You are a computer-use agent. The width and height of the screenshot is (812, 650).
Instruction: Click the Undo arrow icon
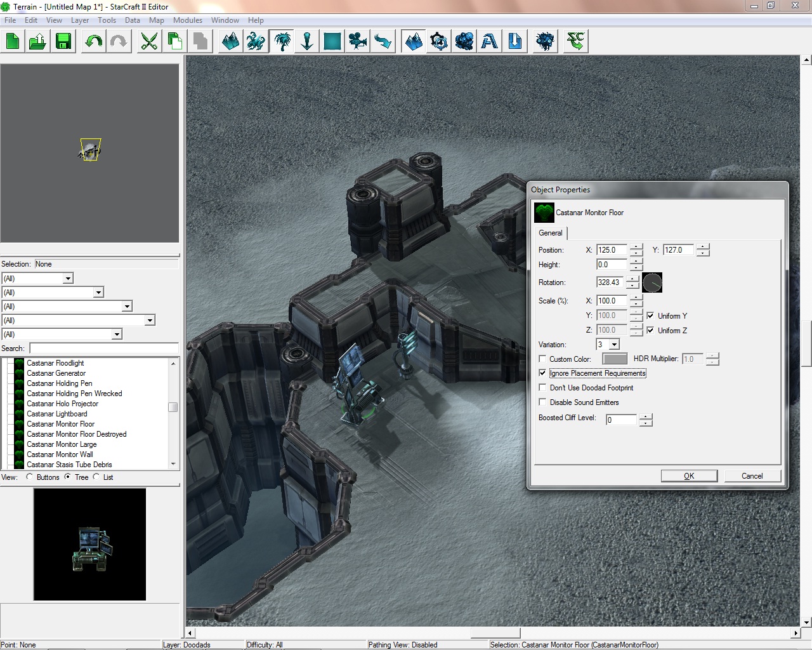pyautogui.click(x=94, y=42)
